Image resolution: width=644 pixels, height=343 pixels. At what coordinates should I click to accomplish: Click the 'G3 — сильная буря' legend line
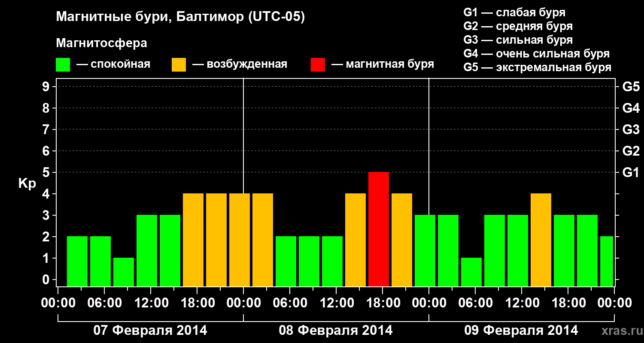point(518,40)
